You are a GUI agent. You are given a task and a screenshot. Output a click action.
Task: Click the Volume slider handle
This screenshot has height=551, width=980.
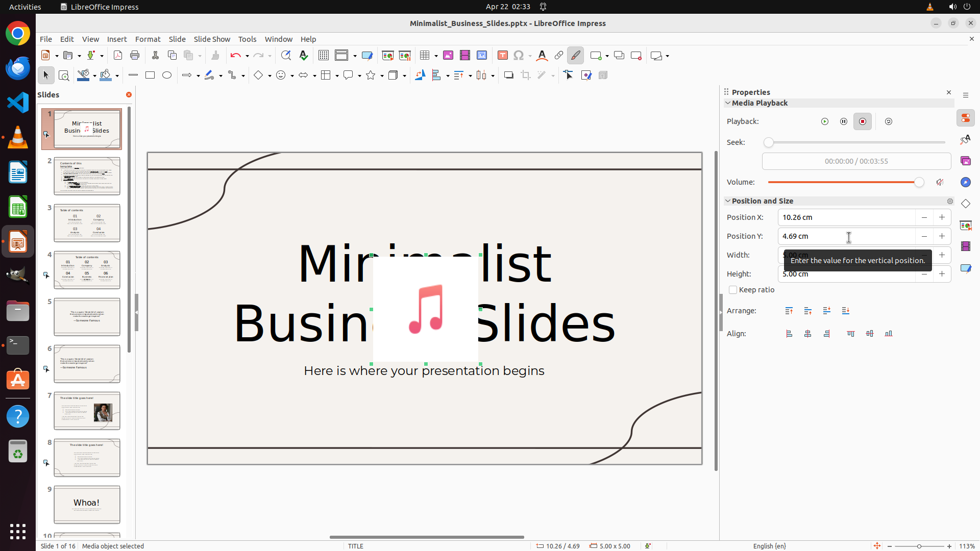tap(919, 182)
